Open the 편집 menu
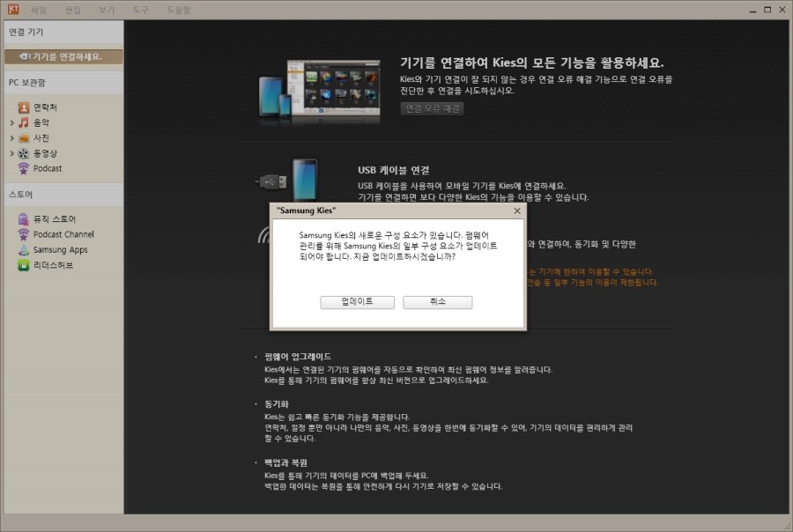793x532 pixels. pyautogui.click(x=73, y=10)
